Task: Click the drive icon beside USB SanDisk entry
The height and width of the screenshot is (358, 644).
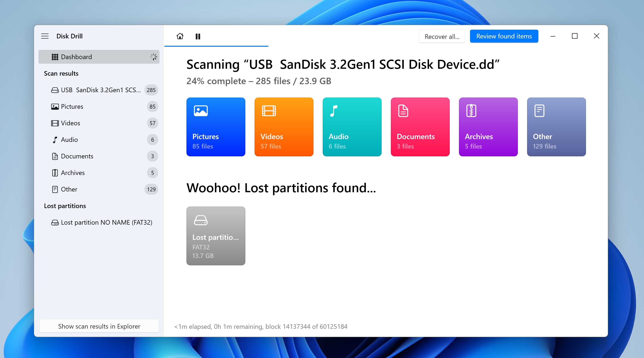Action: 55,90
